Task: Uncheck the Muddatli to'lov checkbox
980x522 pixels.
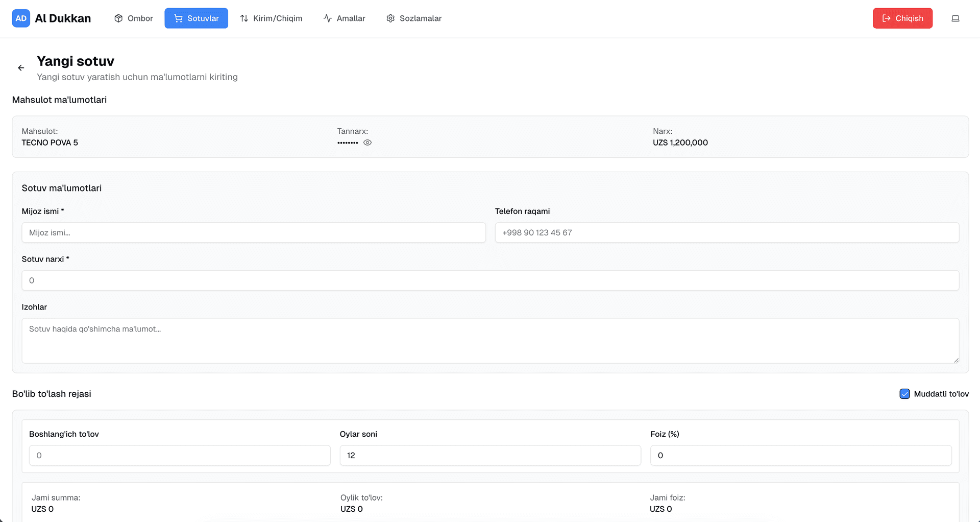Action: click(904, 394)
